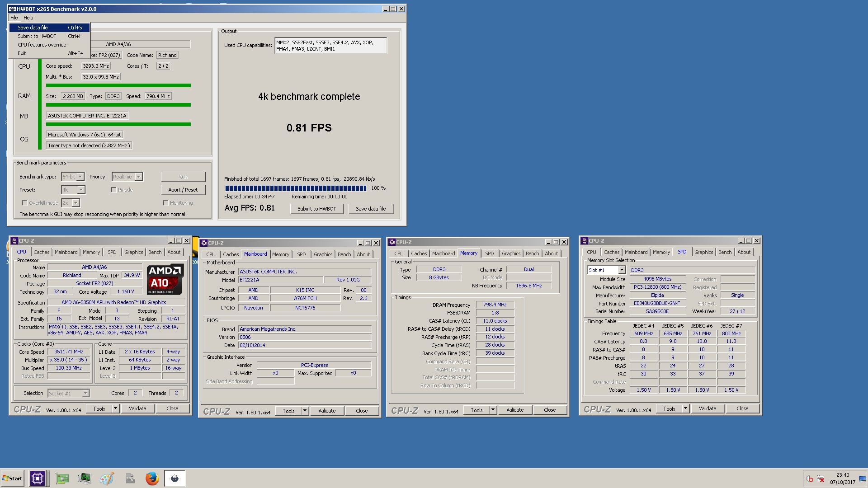Switch to Caches tab in first CPU-Z window
This screenshot has height=488, width=868.
(42, 252)
